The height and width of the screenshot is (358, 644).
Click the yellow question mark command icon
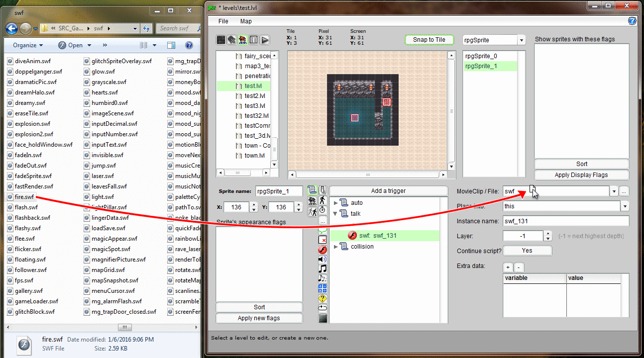[322, 298]
